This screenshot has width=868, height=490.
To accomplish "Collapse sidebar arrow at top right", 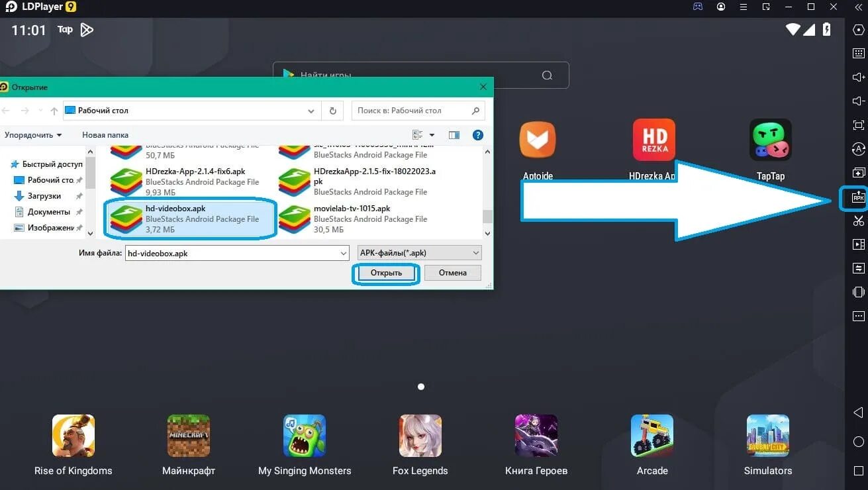I will tap(858, 7).
